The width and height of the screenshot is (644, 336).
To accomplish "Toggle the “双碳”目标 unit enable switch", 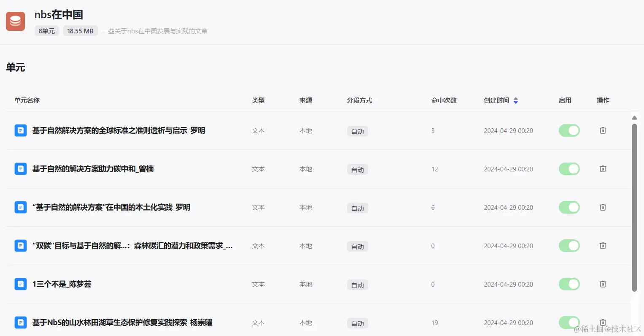I will click(x=569, y=246).
